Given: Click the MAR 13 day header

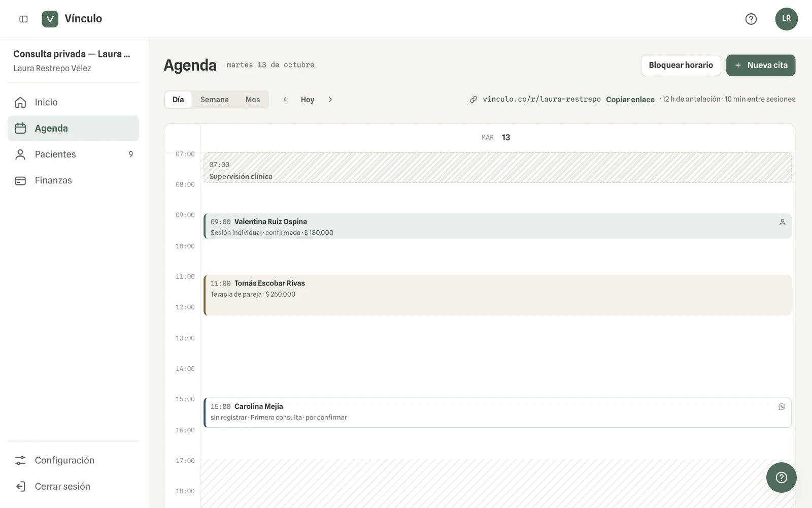Looking at the screenshot, I should (496, 138).
